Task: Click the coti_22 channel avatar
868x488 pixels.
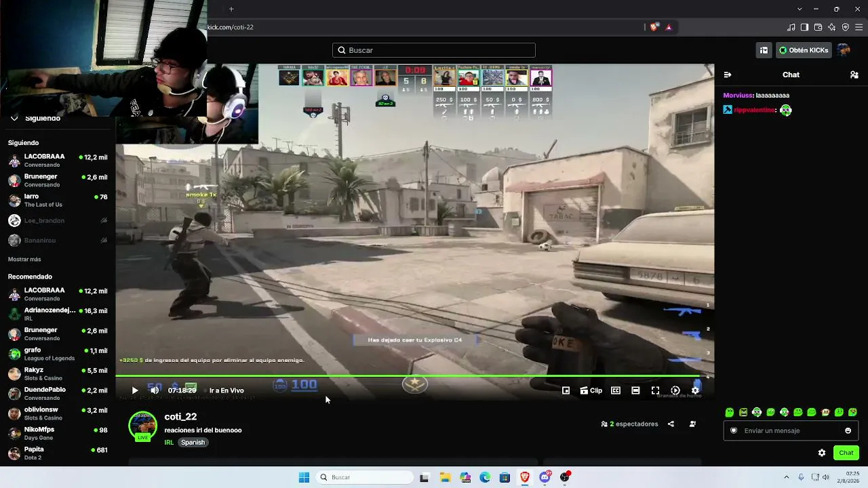Action: tap(142, 426)
